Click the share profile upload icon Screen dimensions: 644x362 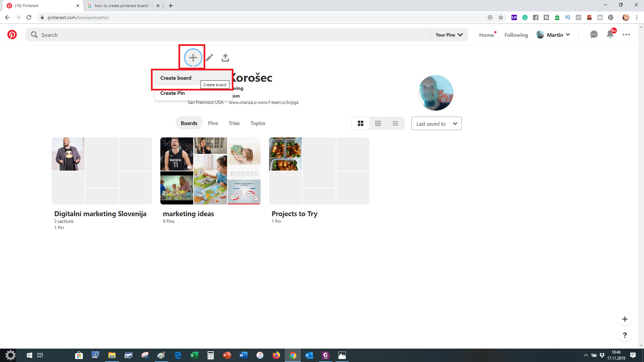[x=225, y=58]
